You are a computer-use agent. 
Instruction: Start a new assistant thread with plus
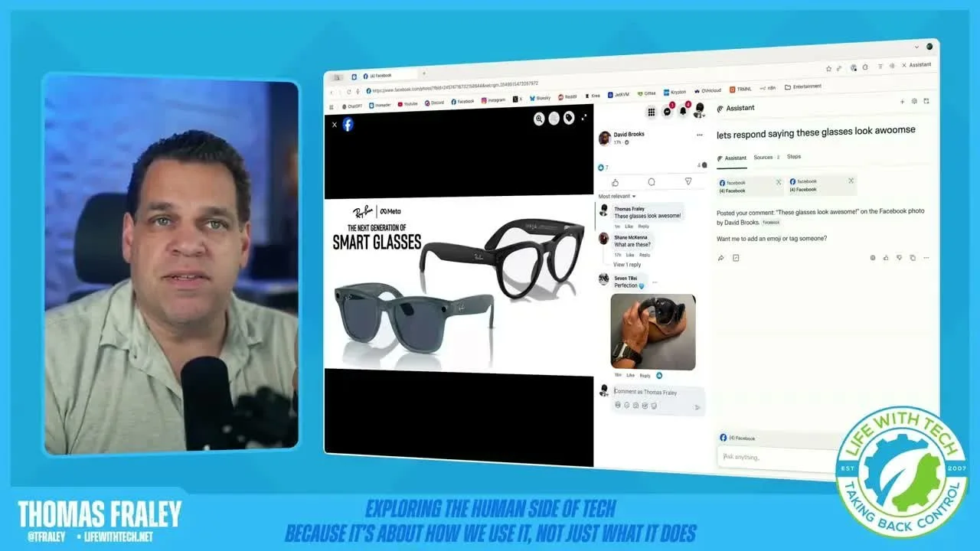tap(902, 101)
